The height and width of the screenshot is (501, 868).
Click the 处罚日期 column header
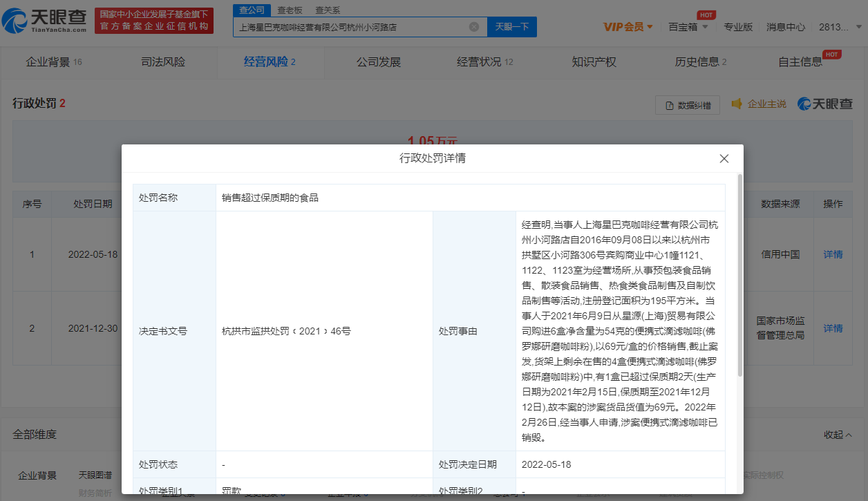coord(93,204)
